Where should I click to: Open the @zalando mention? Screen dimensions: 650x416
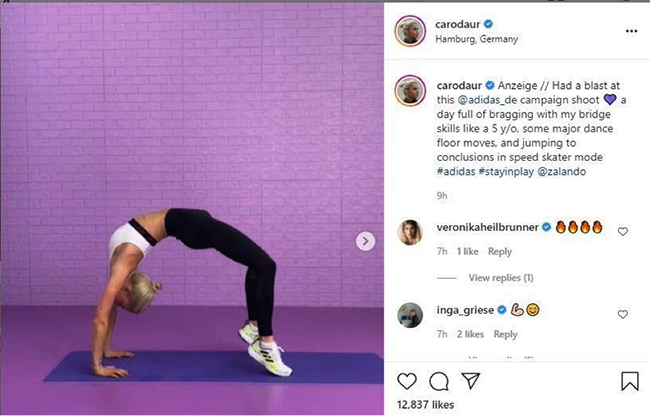562,172
